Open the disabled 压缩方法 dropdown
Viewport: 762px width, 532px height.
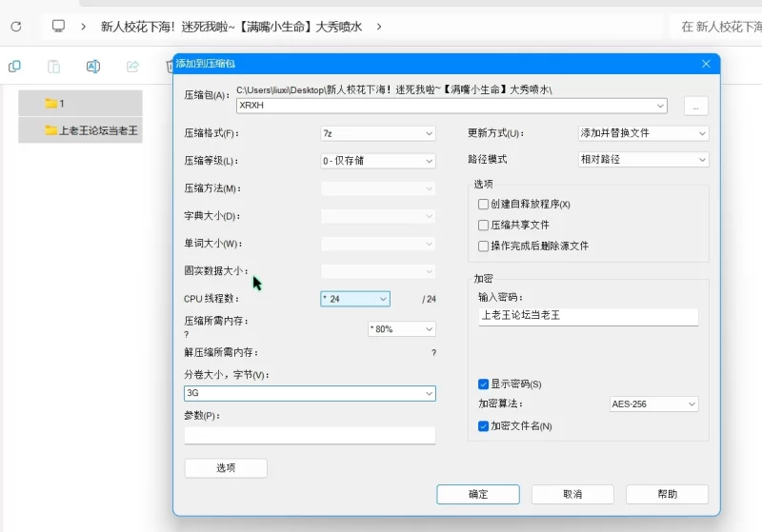[377, 188]
